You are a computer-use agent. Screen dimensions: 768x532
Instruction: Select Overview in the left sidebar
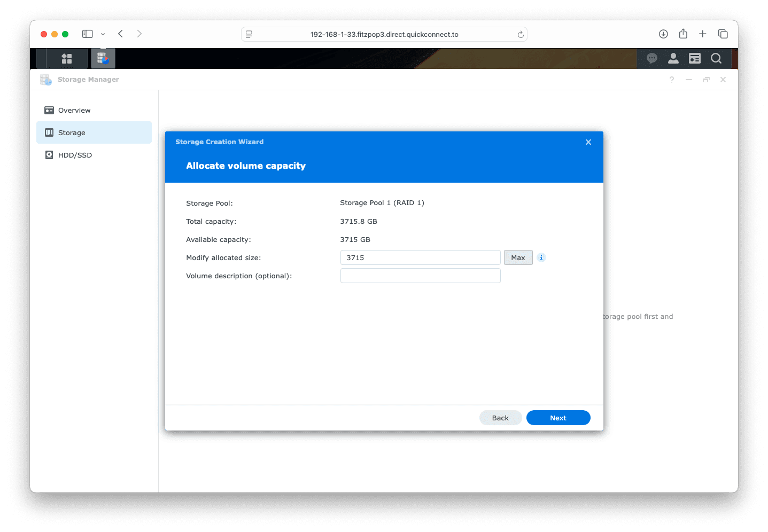(x=74, y=111)
